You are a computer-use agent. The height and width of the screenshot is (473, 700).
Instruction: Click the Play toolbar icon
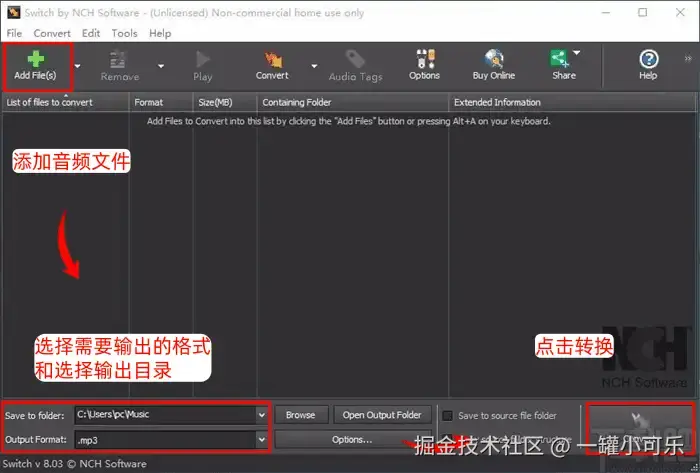pyautogui.click(x=202, y=66)
